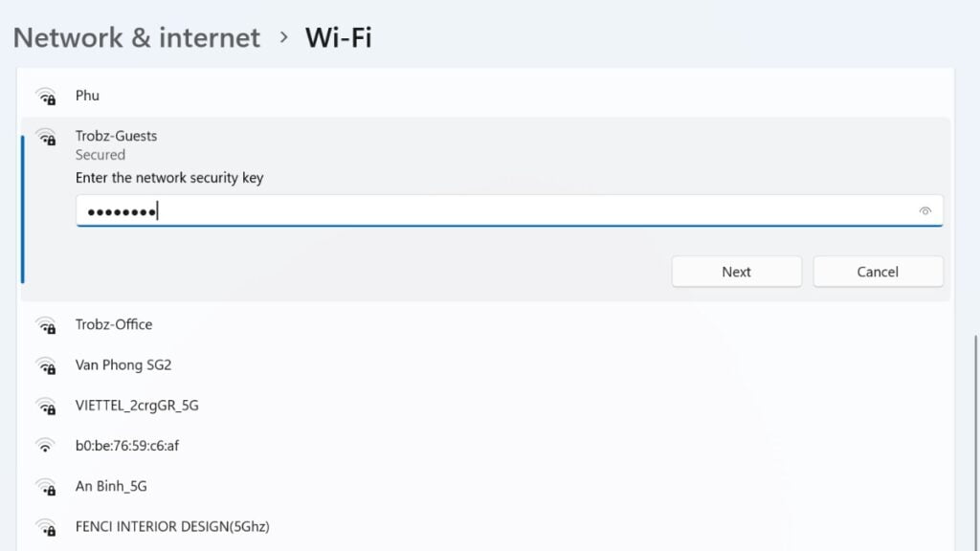
Task: Click the open Wi-Fi icon beside b0:be:76:59:c6:af
Action: click(46, 446)
